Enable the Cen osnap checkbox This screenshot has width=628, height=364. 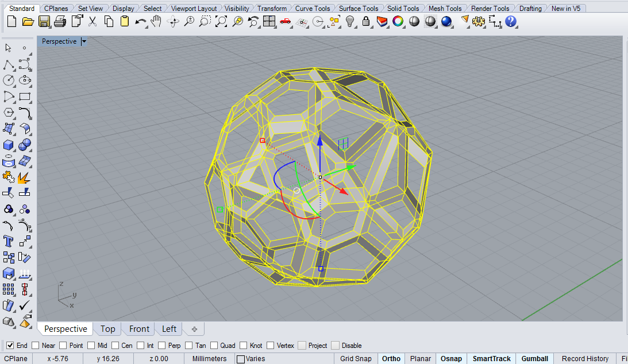[115, 345]
